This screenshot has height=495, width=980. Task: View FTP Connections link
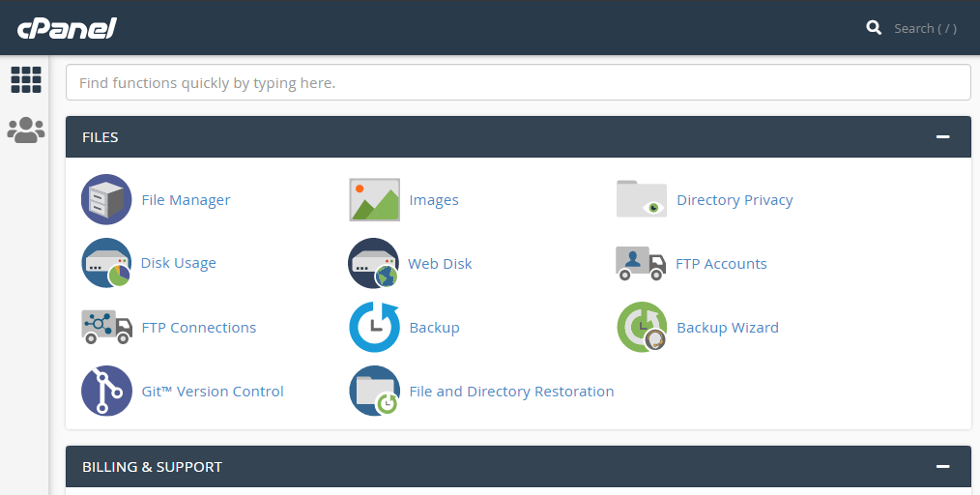[x=199, y=328]
